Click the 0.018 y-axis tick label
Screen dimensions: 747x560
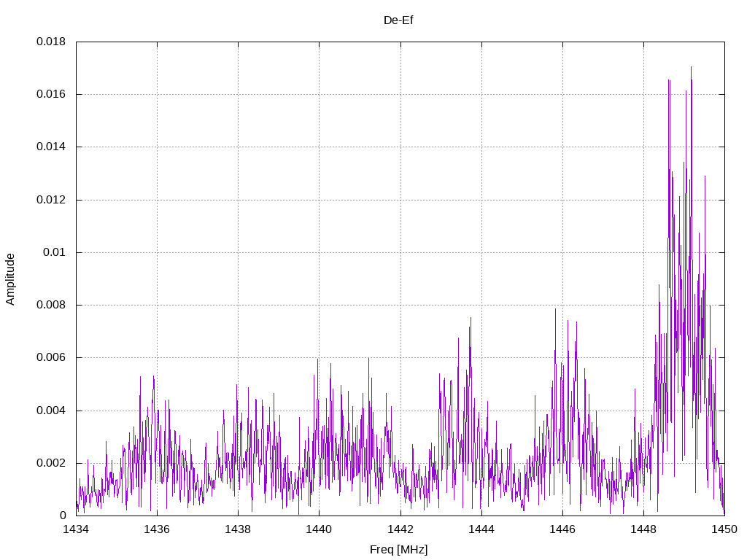point(51,42)
